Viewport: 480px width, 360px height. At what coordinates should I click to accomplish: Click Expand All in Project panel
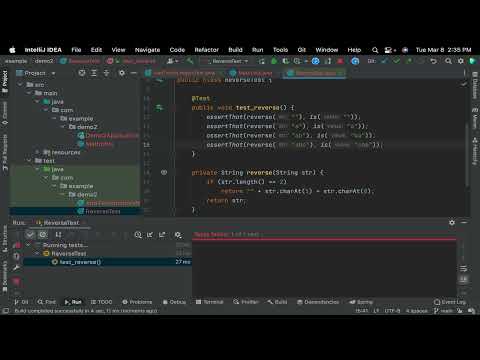94,73
